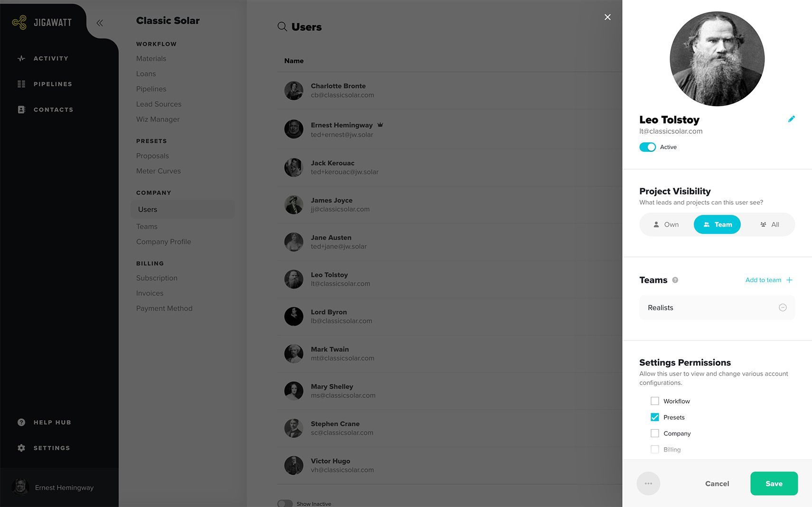Image resolution: width=812 pixels, height=507 pixels.
Task: Toggle the Active switch for Leo Tolstoy
Action: pyautogui.click(x=647, y=147)
